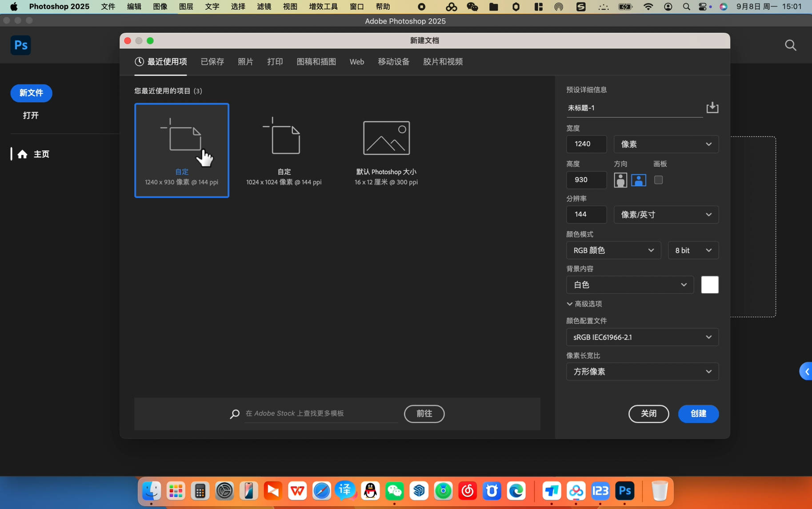The image size is (812, 509).
Task: Switch to the Web tab
Action: point(356,62)
